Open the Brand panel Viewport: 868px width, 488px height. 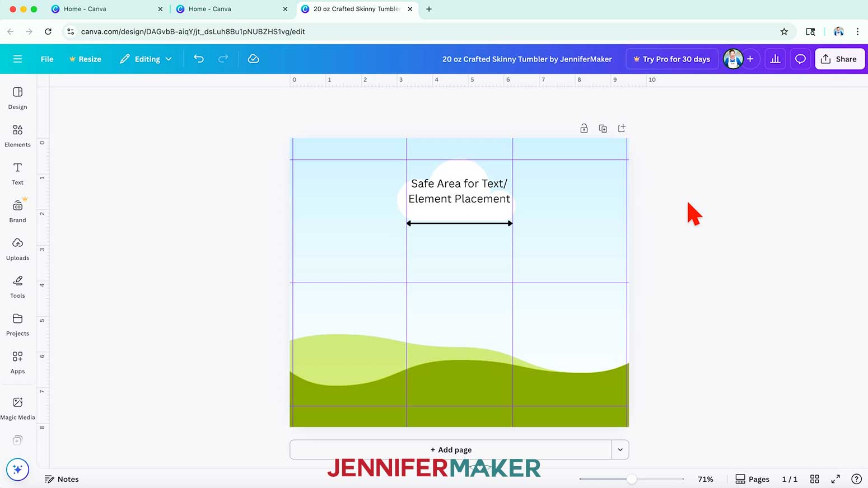[x=17, y=212]
